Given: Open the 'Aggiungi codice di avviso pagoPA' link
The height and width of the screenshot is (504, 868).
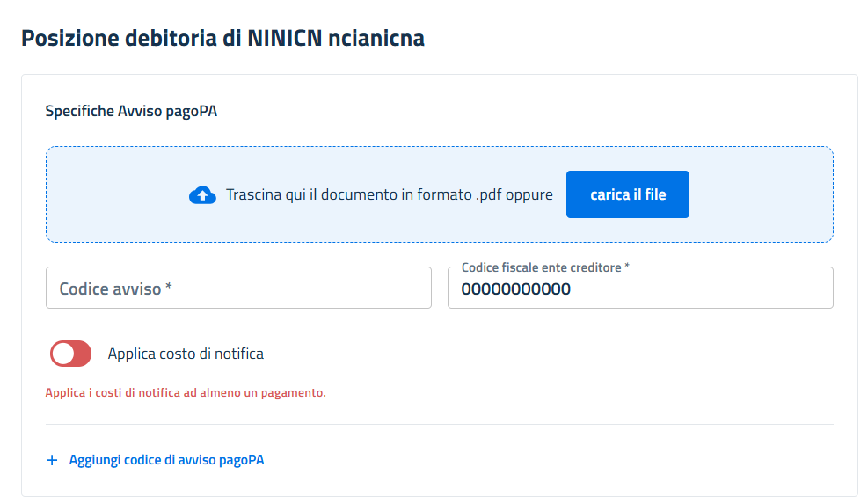Looking at the screenshot, I should point(166,460).
